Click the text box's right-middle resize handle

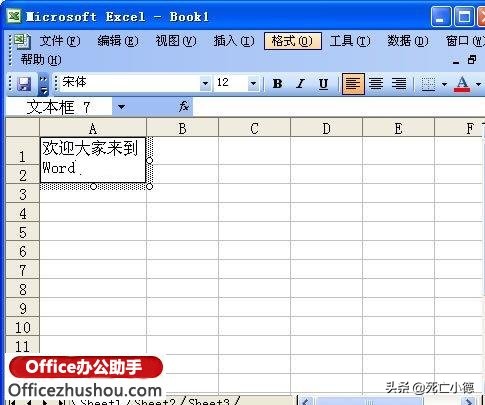tap(150, 160)
